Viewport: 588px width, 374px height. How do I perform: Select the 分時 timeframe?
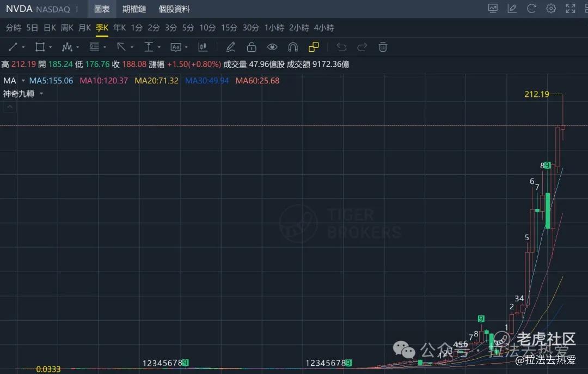[x=14, y=28]
